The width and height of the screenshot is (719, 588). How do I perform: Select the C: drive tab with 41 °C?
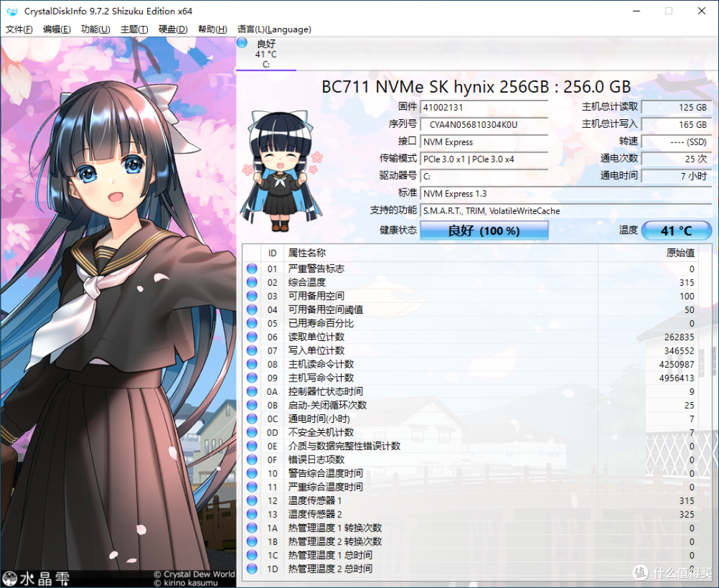click(x=266, y=54)
